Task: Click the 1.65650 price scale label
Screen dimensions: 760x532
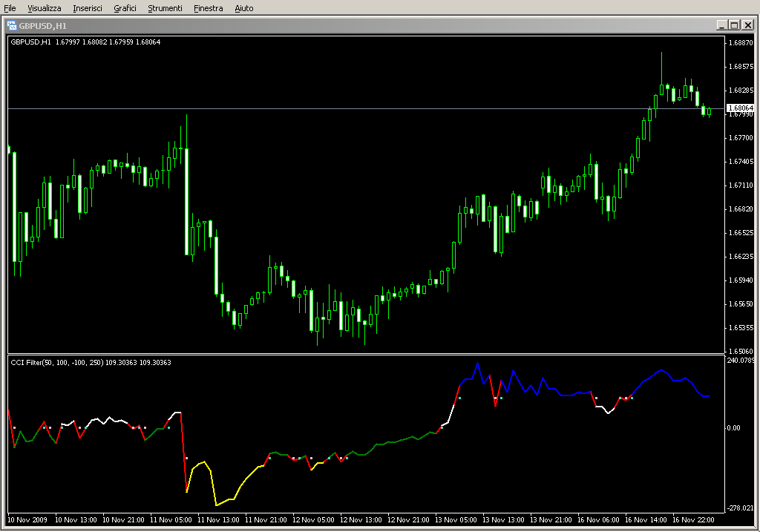Action: (x=741, y=303)
